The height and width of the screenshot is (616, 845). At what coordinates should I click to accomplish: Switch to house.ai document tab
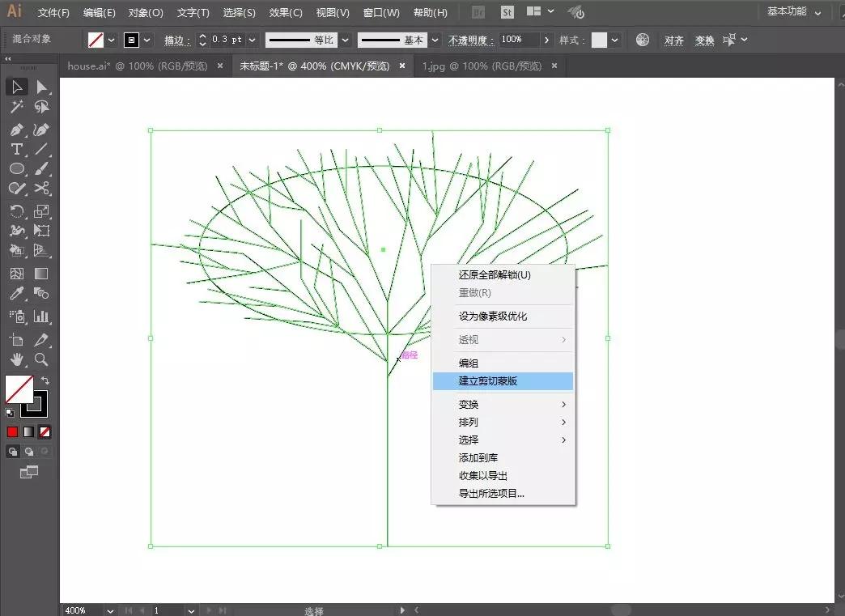click(x=138, y=66)
